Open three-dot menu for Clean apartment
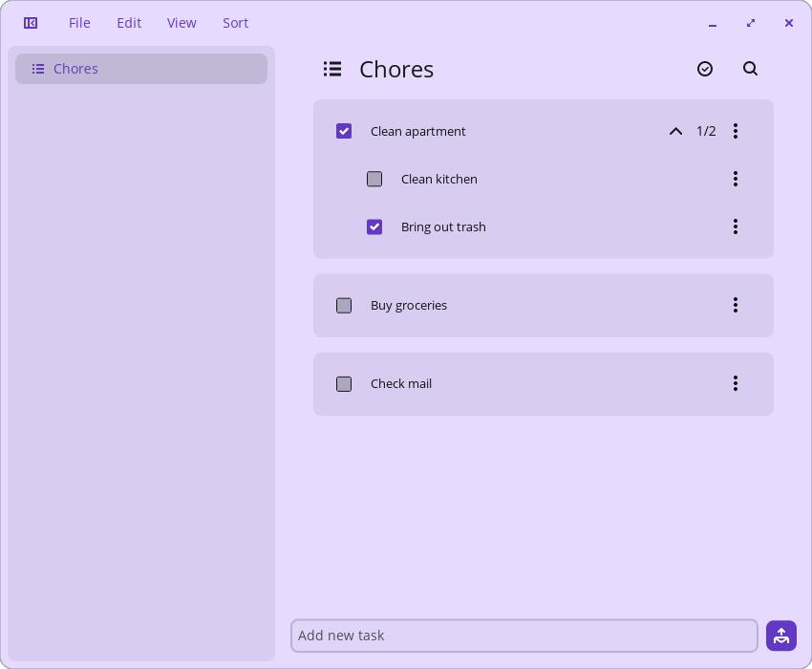This screenshot has width=812, height=669. [736, 131]
